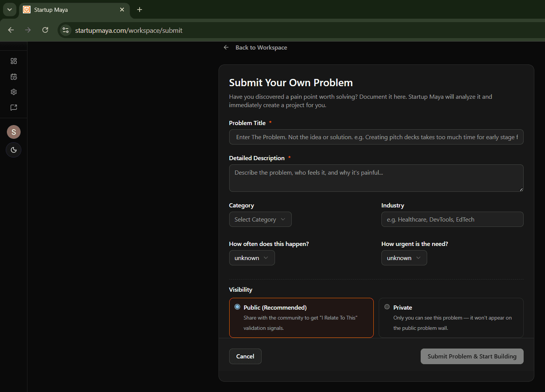Click the feedback message icon in sidebar
Screen dimensions: 545x392
pos(14,108)
